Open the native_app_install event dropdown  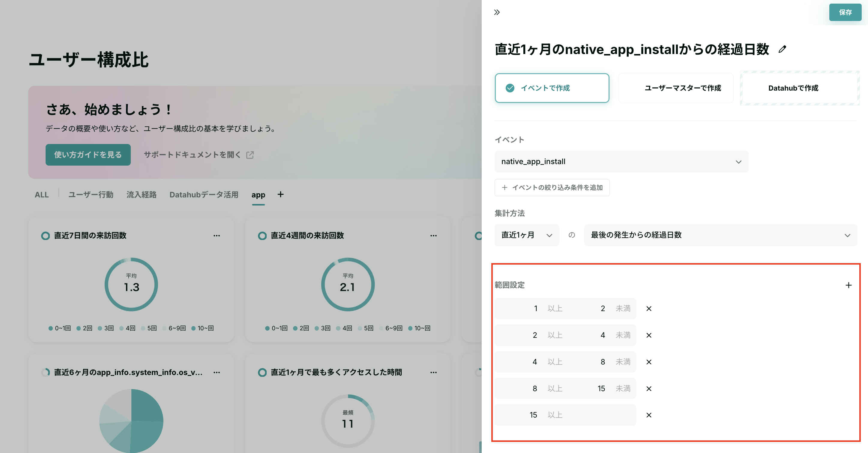[x=621, y=161]
